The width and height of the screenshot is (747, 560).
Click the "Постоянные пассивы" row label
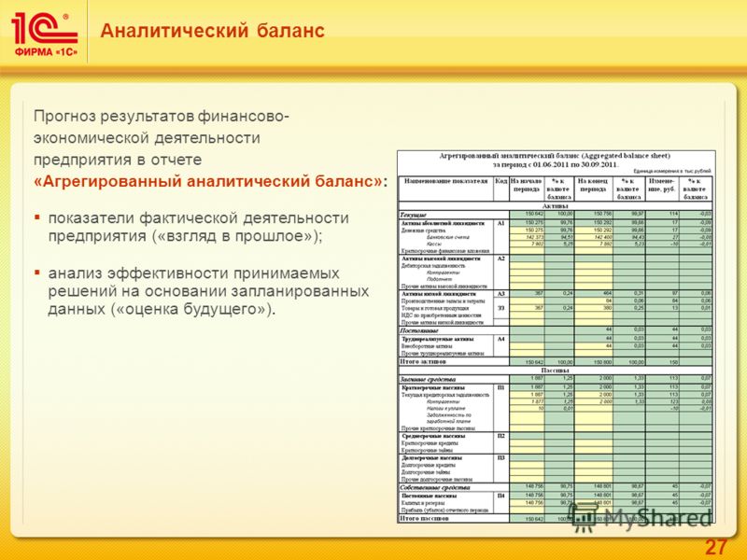[x=430, y=496]
